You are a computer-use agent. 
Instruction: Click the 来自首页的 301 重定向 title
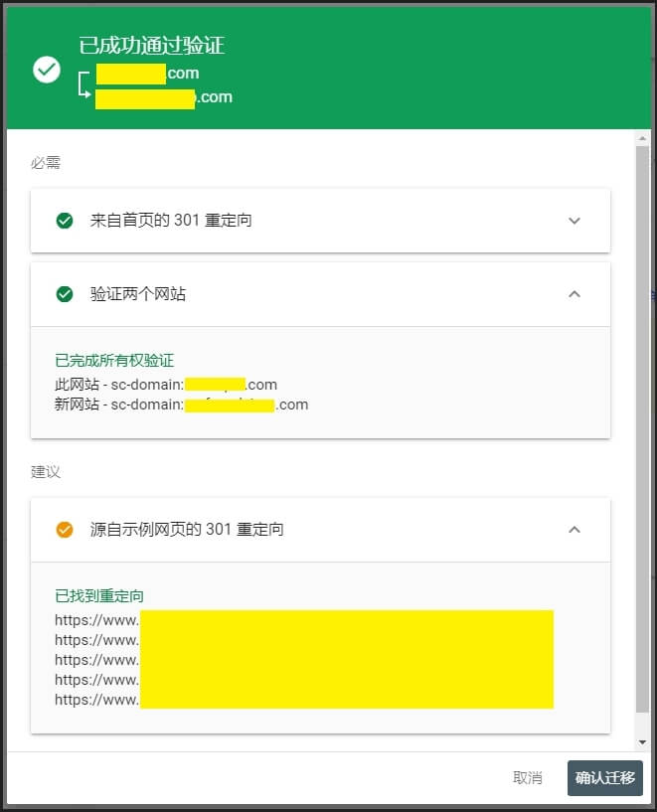[x=171, y=221]
